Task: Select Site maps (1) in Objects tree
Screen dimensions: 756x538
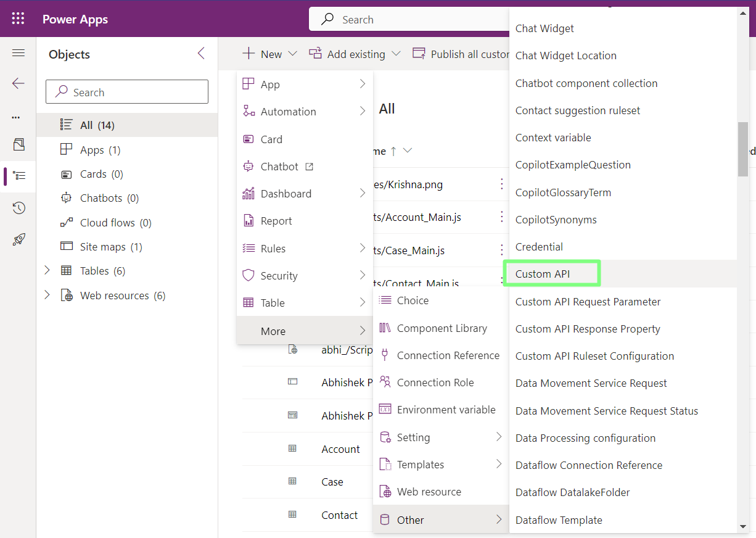Action: (x=127, y=247)
